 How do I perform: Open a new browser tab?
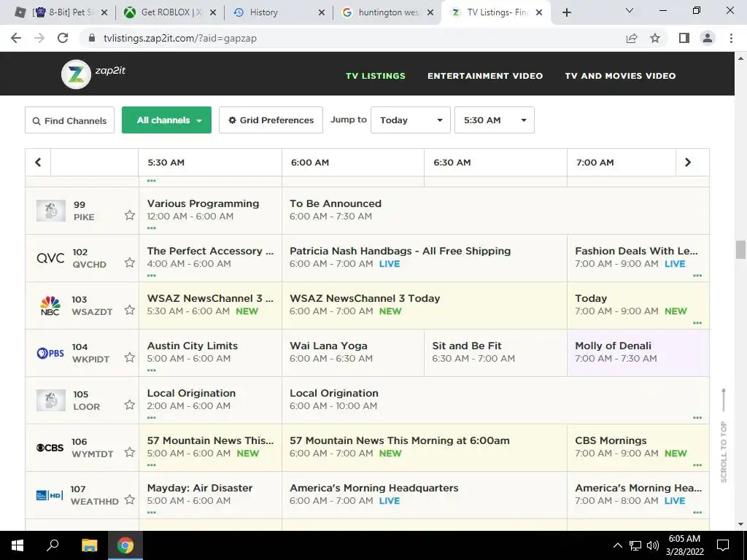(566, 12)
